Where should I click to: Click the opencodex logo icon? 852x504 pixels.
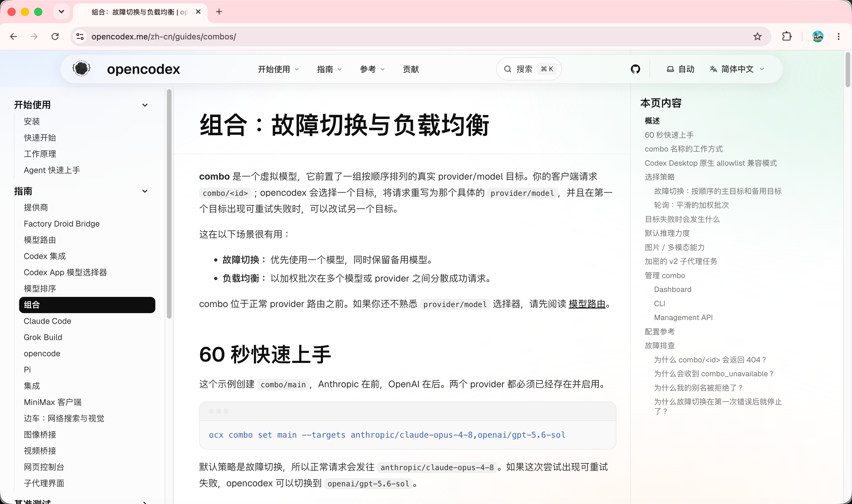[x=81, y=69]
